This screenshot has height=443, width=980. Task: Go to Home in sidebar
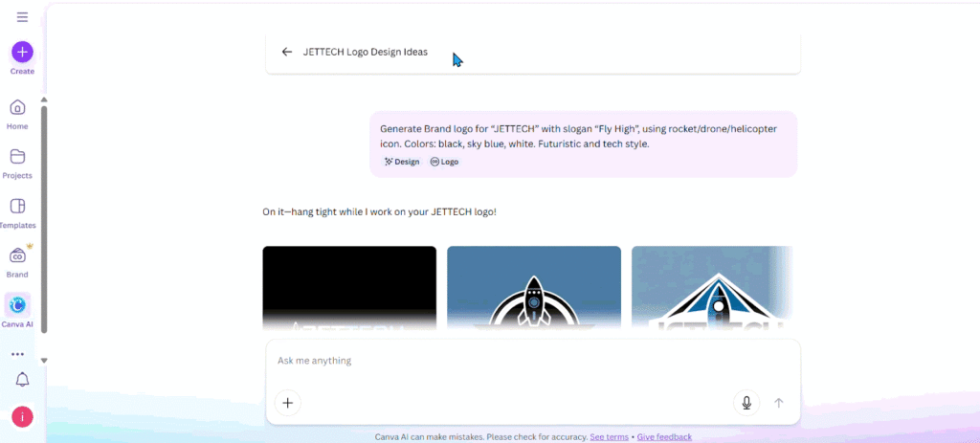(17, 107)
